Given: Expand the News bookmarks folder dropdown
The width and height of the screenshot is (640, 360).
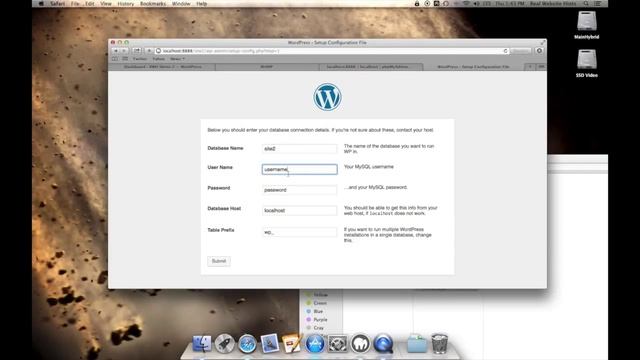Looking at the screenshot, I should [x=177, y=59].
